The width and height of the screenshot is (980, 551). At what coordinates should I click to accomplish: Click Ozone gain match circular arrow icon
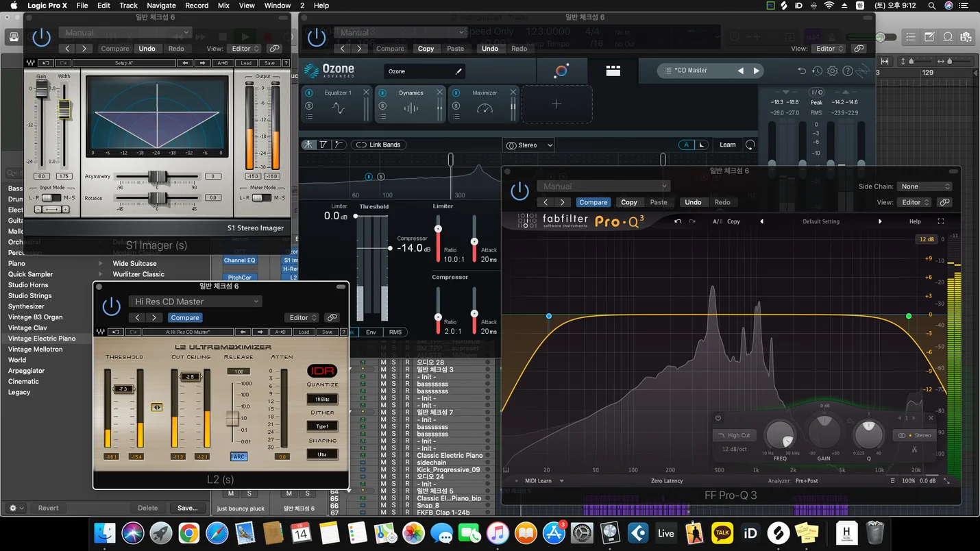(x=750, y=145)
